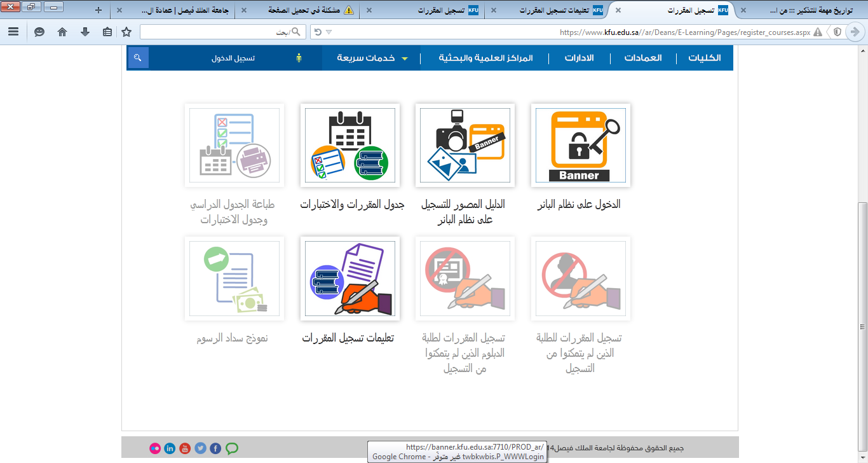Viewport: 868px width, 463px height.
Task: Open the illustrated Banner registration guide tile
Action: [x=465, y=146]
